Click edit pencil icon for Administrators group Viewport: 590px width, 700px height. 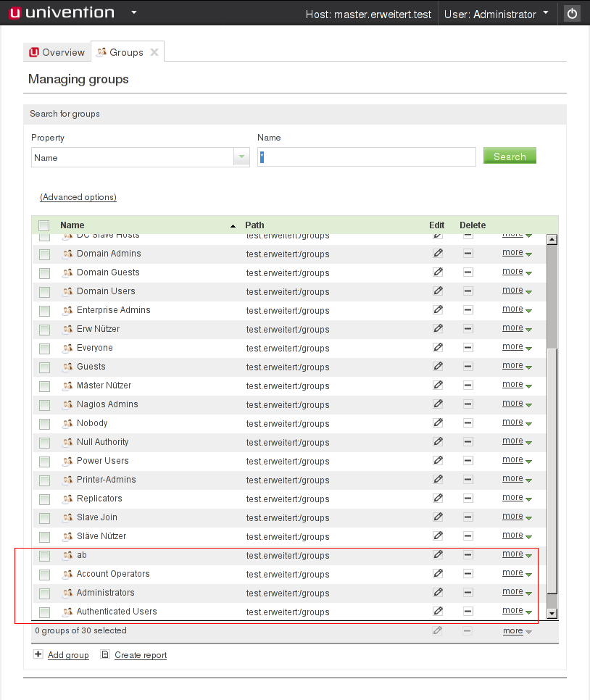[x=438, y=592]
